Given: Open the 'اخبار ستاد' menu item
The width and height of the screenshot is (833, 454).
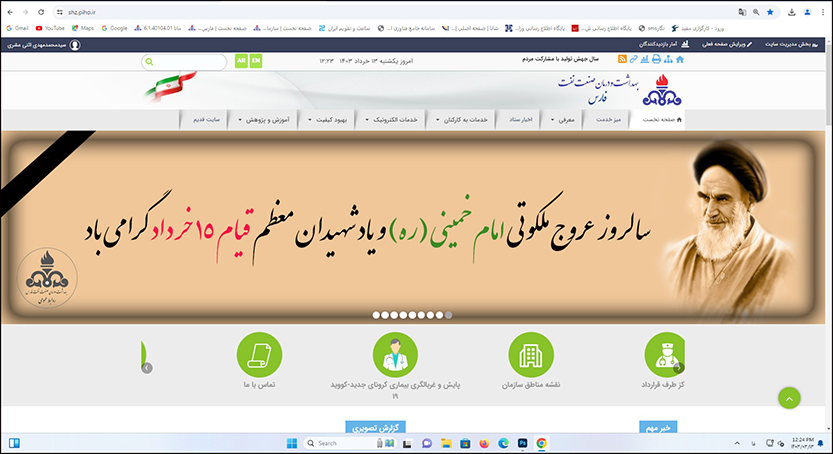Looking at the screenshot, I should (x=521, y=120).
